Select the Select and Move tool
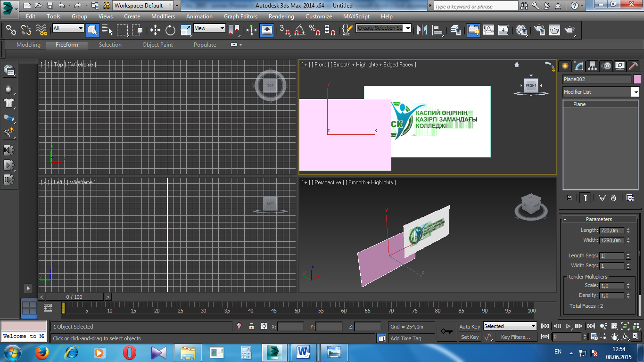 (x=155, y=30)
